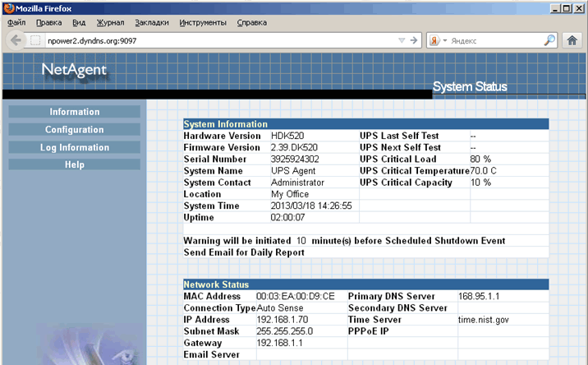Click the Yandex search engine icon
Viewport: 588px width, 365px height.
434,40
